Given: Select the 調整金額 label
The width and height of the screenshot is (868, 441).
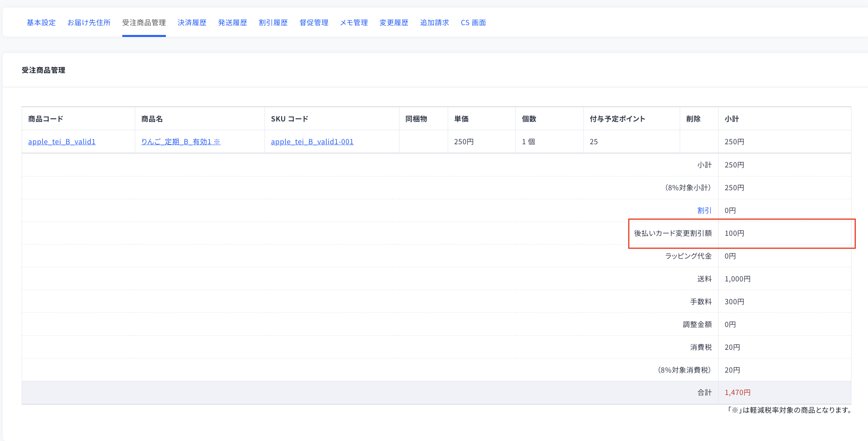Looking at the screenshot, I should point(697,324).
